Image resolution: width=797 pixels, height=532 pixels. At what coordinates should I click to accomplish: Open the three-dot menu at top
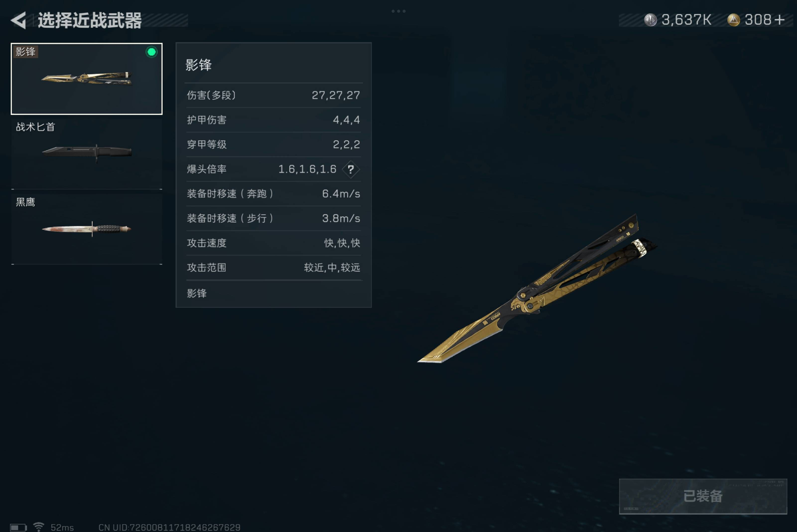point(398,11)
